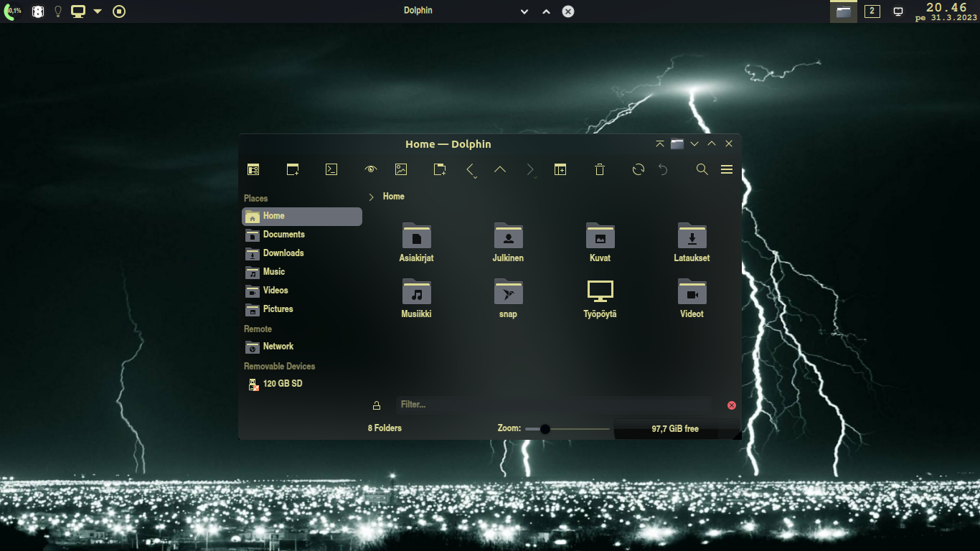Open a new window via toolbar icon
The image size is (980, 551).
pyautogui.click(x=293, y=169)
